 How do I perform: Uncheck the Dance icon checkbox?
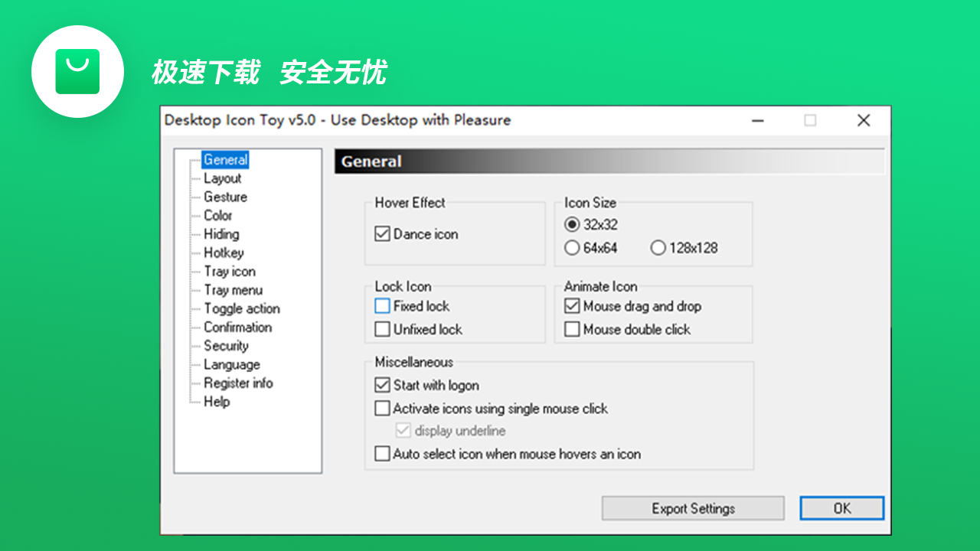(383, 234)
